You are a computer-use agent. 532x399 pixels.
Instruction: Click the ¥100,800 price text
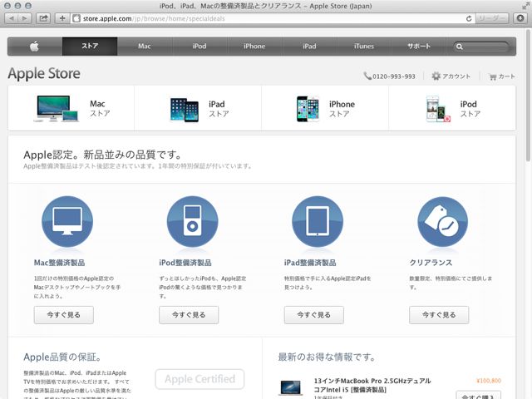(489, 381)
